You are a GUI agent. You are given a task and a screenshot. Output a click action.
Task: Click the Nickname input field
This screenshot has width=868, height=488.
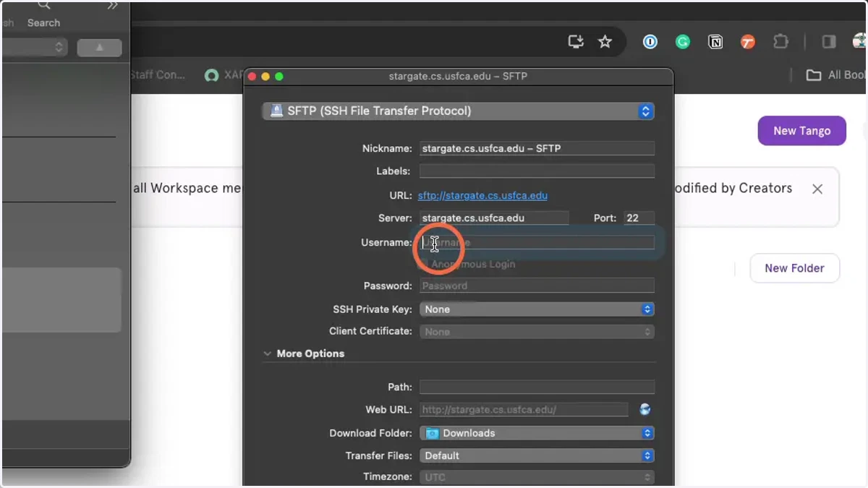pyautogui.click(x=537, y=148)
